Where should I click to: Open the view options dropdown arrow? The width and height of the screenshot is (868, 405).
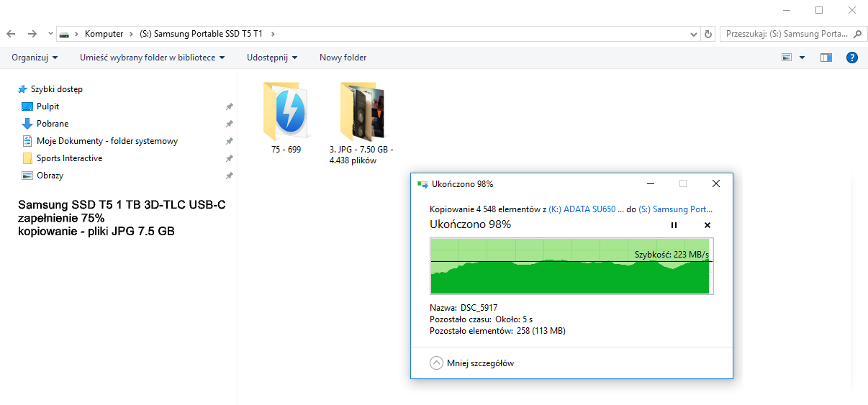point(802,58)
